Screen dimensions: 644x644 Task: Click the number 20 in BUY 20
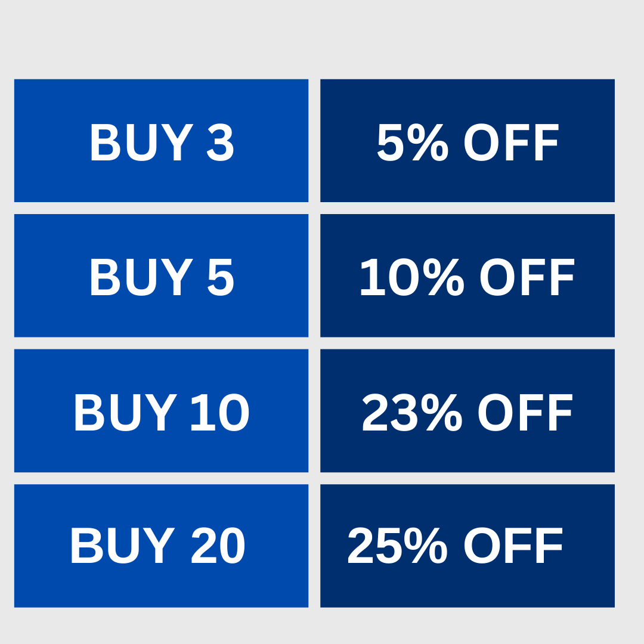(218, 545)
